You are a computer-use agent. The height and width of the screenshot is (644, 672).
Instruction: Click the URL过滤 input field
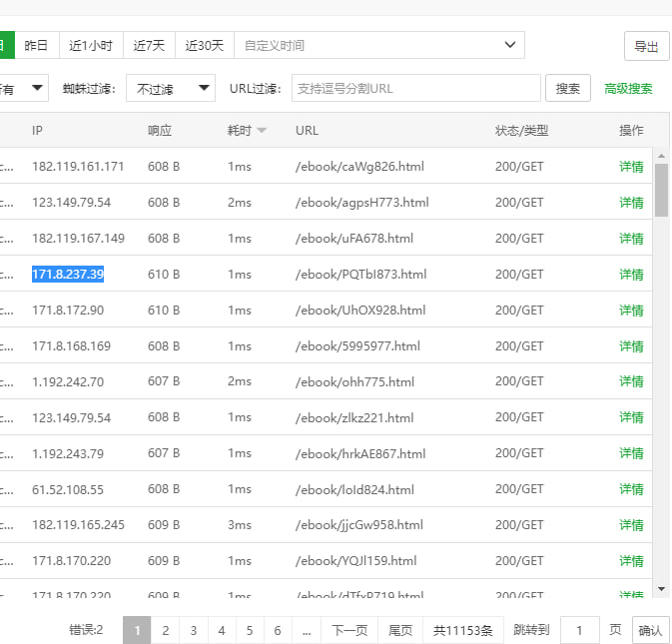[415, 88]
